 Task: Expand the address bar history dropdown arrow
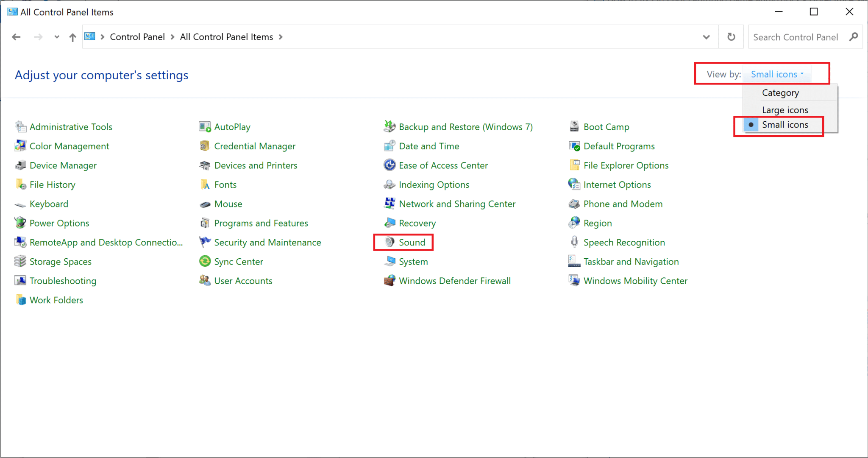[706, 37]
